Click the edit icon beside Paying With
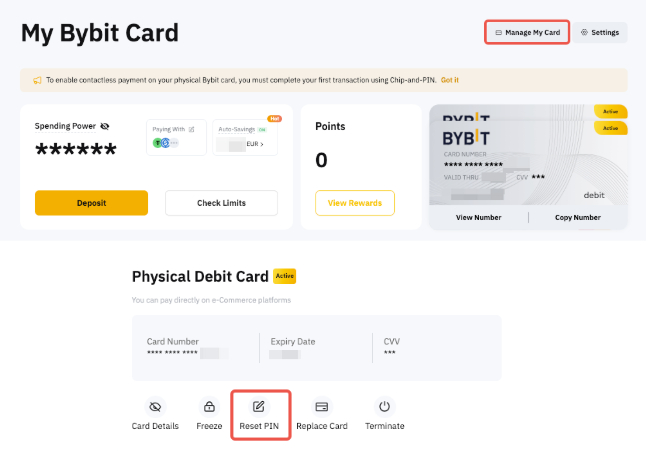The width and height of the screenshot is (649, 451). point(192,129)
